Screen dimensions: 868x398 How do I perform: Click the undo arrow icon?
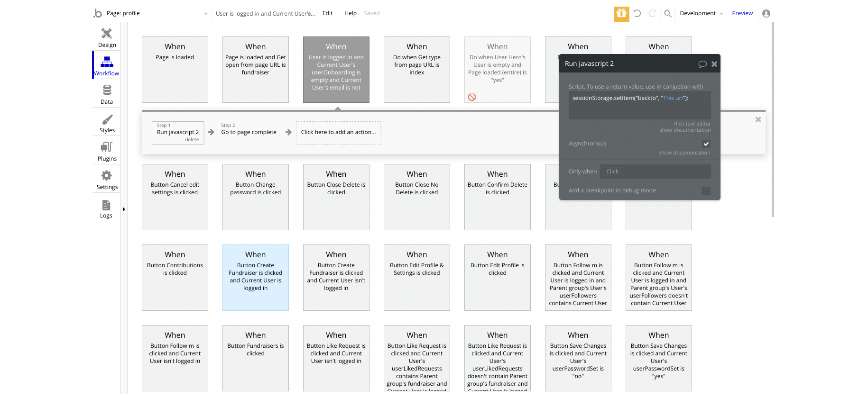pyautogui.click(x=637, y=13)
